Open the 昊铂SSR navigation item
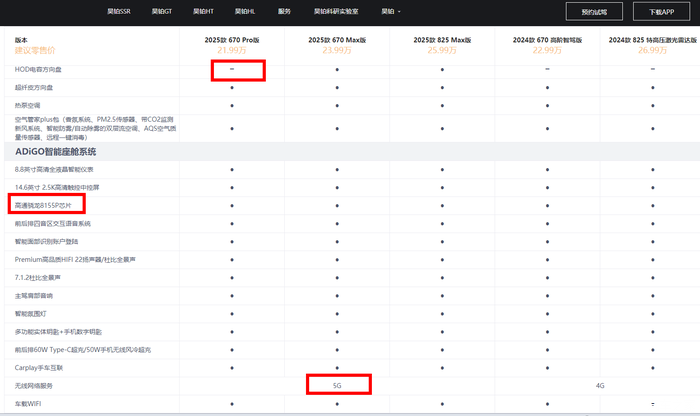The image size is (700, 416). [118, 12]
